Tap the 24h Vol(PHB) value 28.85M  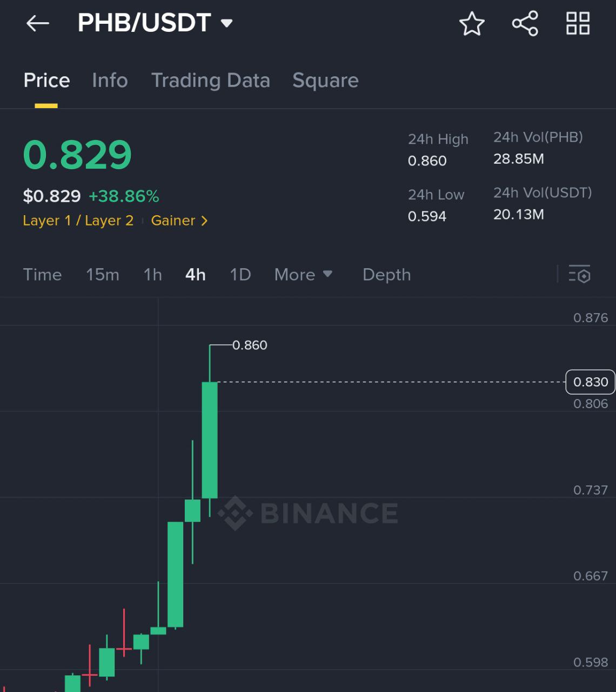point(518,159)
